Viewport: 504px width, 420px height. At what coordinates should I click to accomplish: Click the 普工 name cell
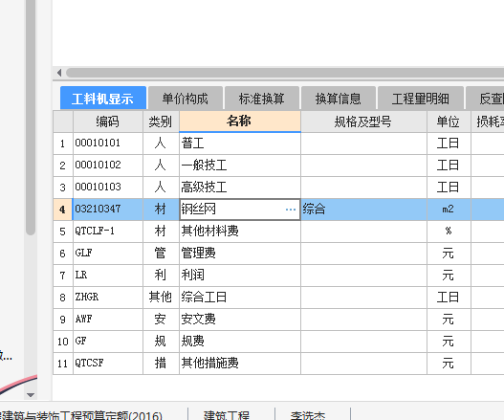[240, 144]
